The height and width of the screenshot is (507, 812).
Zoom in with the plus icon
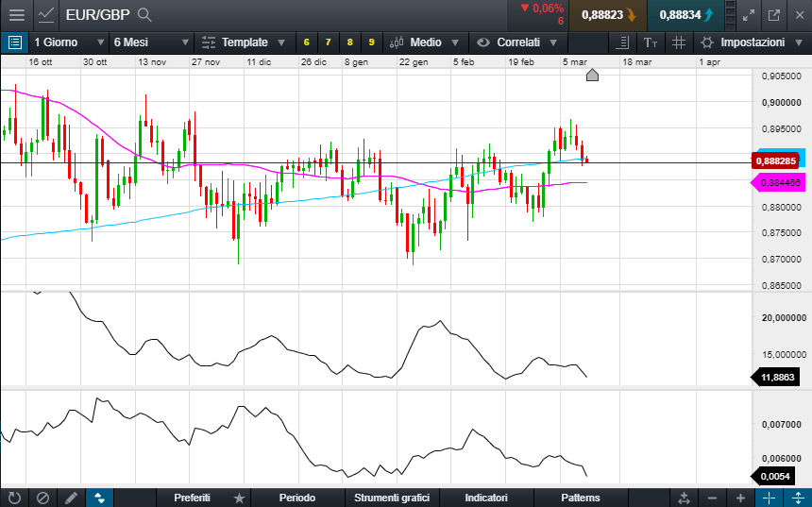click(x=741, y=499)
